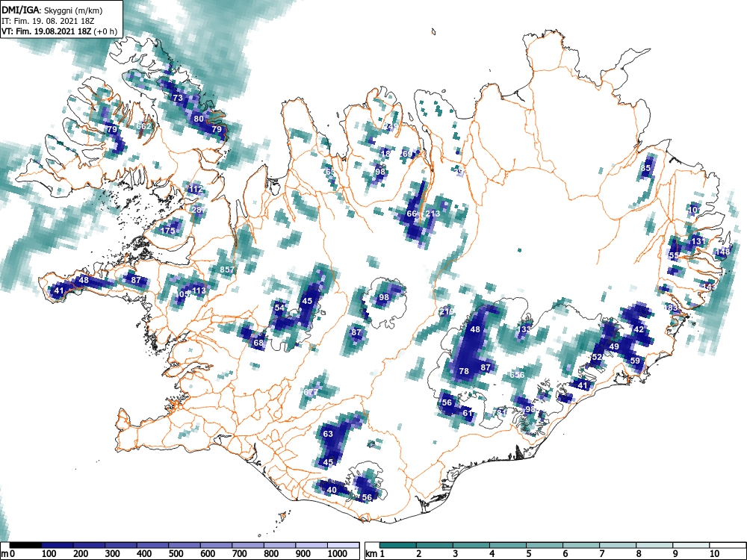
Task: Click the visibility value '85' in the northeast
Action: click(x=645, y=168)
